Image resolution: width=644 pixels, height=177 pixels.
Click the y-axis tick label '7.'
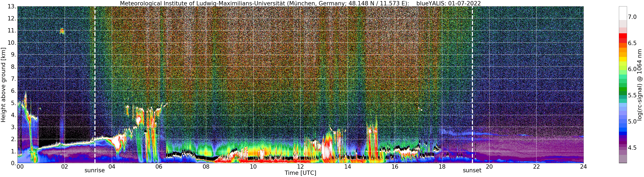click(13, 79)
